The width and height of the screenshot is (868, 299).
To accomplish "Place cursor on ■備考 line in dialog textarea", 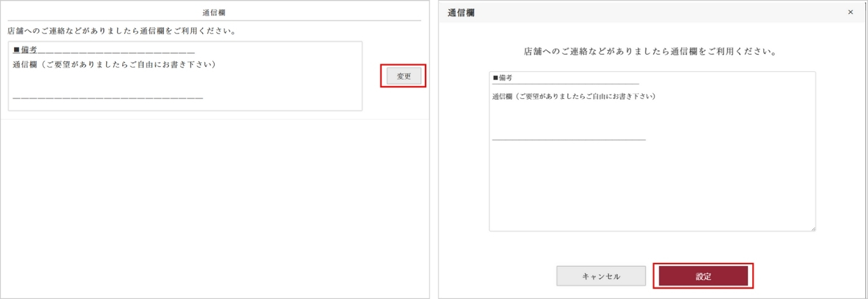I will pos(503,78).
